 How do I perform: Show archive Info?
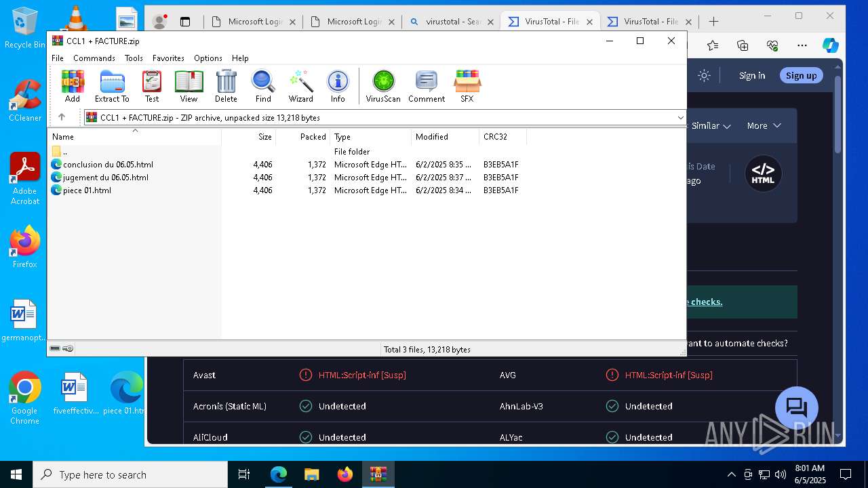(338, 86)
